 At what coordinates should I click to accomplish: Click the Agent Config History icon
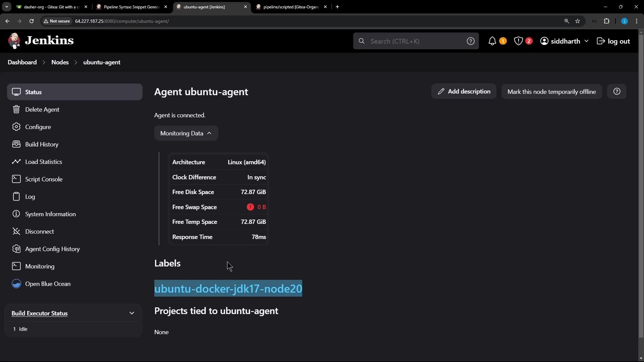[x=16, y=249]
